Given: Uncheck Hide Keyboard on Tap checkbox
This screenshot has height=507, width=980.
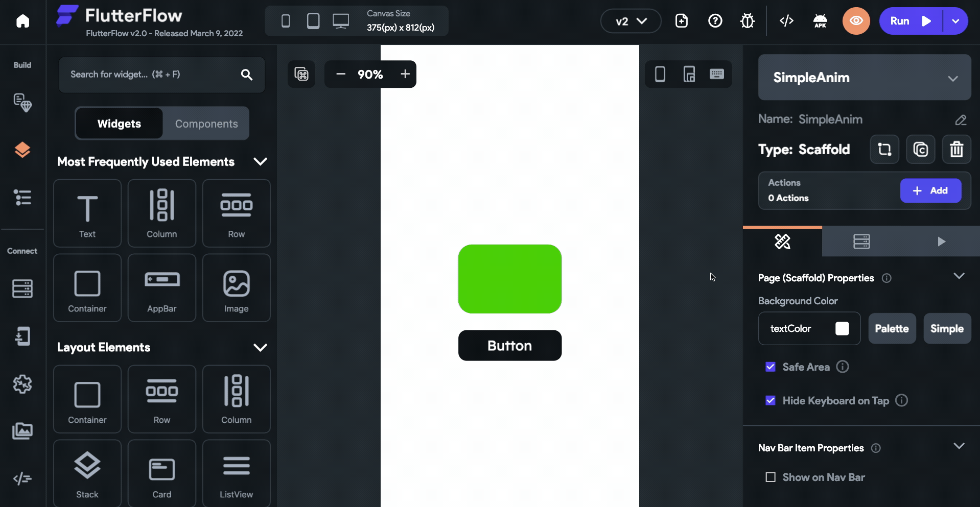Looking at the screenshot, I should click(x=771, y=400).
